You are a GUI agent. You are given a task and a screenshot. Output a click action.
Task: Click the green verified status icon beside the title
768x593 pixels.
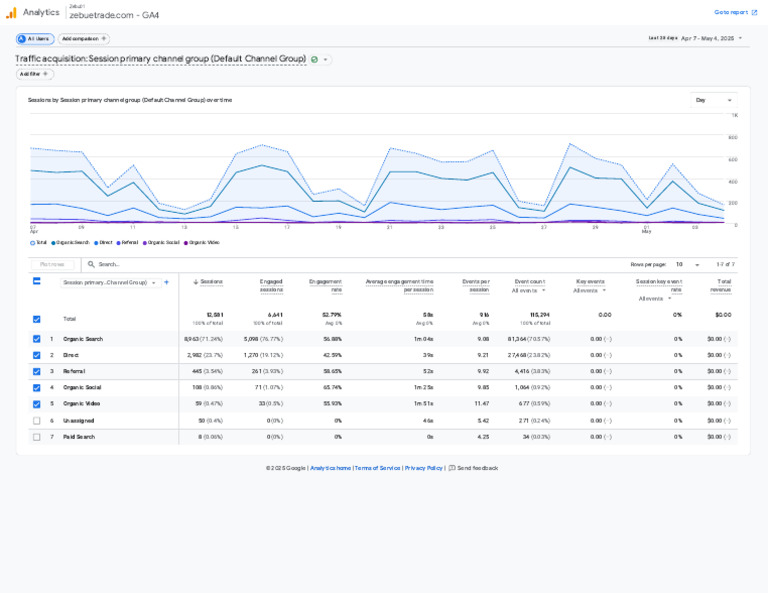(x=314, y=59)
